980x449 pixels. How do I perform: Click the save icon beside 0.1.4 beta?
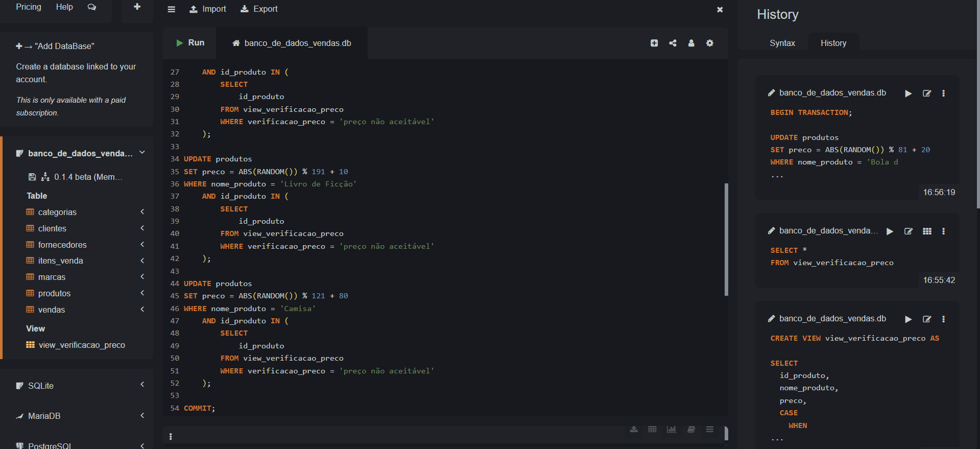(32, 177)
